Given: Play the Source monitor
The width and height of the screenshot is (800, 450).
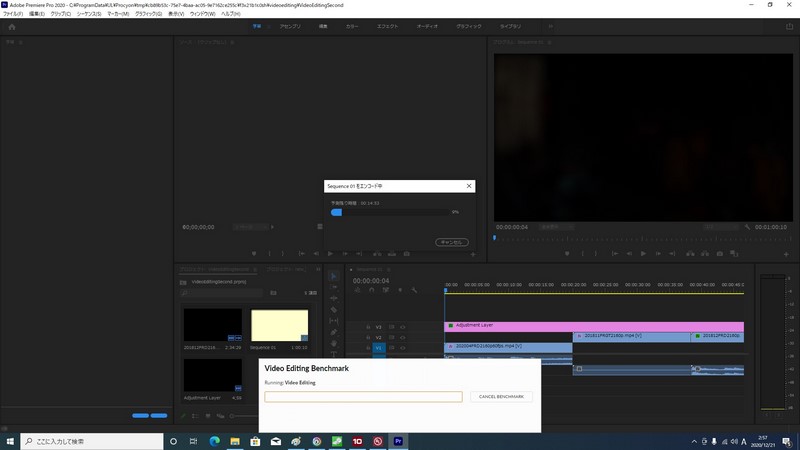Looking at the screenshot, I should (x=330, y=254).
